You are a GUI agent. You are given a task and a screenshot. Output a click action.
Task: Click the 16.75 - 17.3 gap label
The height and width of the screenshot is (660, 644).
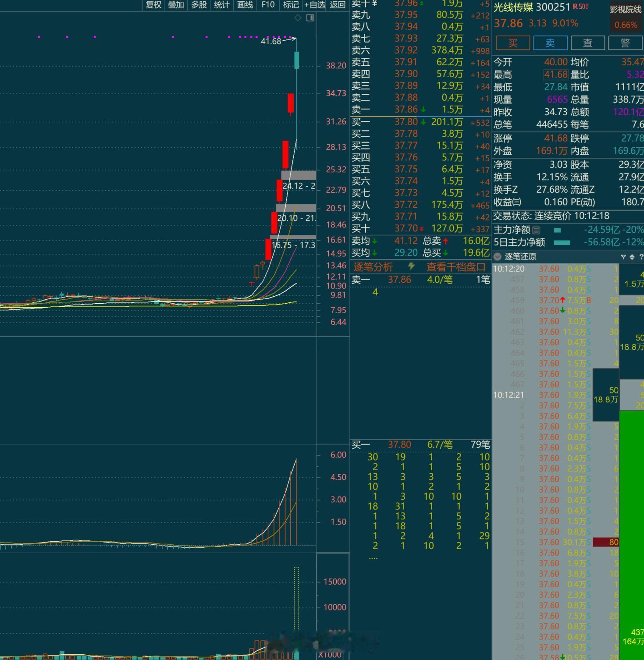(x=293, y=245)
